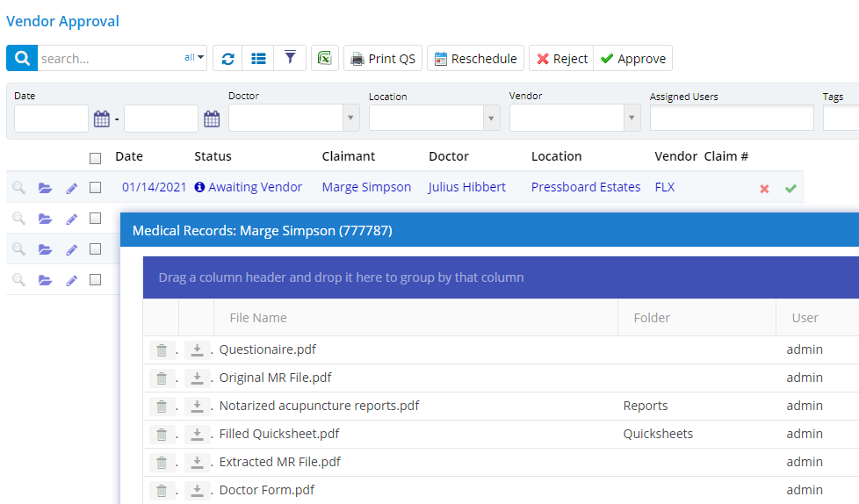Click the Folder column header
The height and width of the screenshot is (504, 859).
tap(652, 318)
